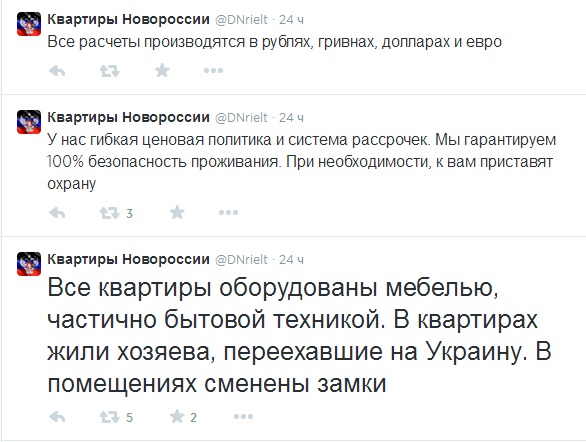The width and height of the screenshot is (586, 442).
Task: Open more options on the third tweet
Action: [x=243, y=417]
